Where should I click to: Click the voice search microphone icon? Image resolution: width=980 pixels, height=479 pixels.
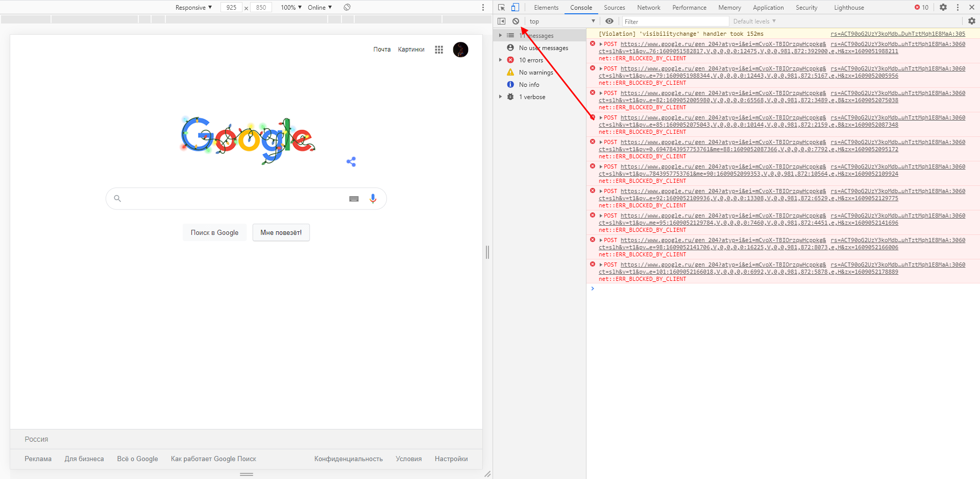tap(373, 199)
